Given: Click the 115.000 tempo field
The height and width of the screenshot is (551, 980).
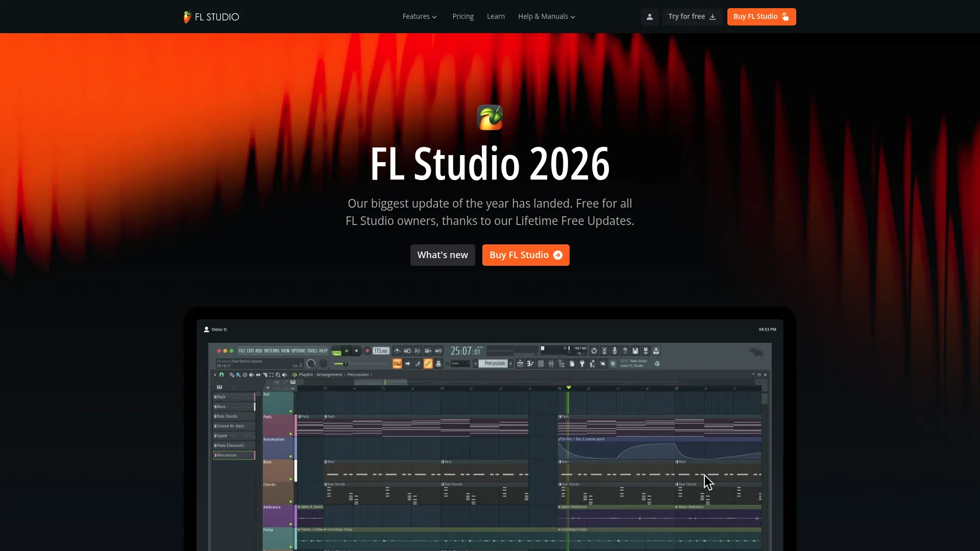Looking at the screenshot, I should coord(381,350).
